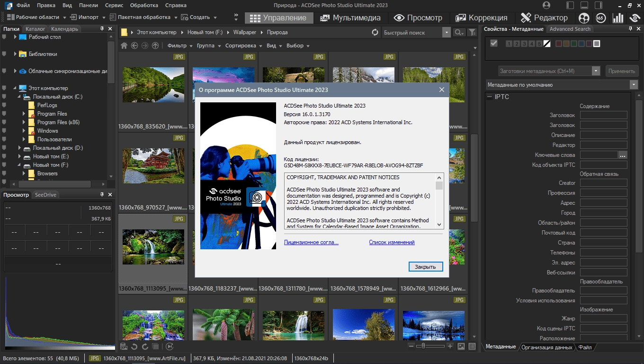Pin the Folders panel
The width and height of the screenshot is (644, 364).
[102, 29]
